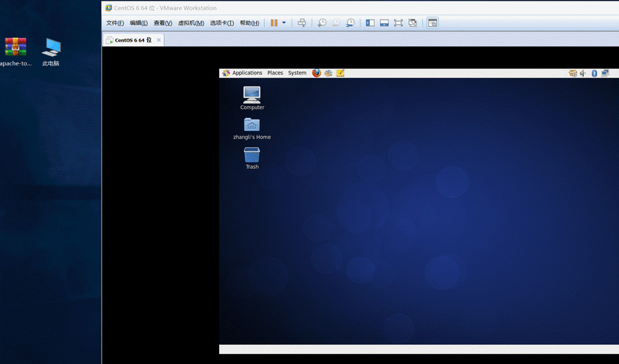The height and width of the screenshot is (364, 619).
Task: Open the 选项卡(T) menu
Action: coord(222,23)
